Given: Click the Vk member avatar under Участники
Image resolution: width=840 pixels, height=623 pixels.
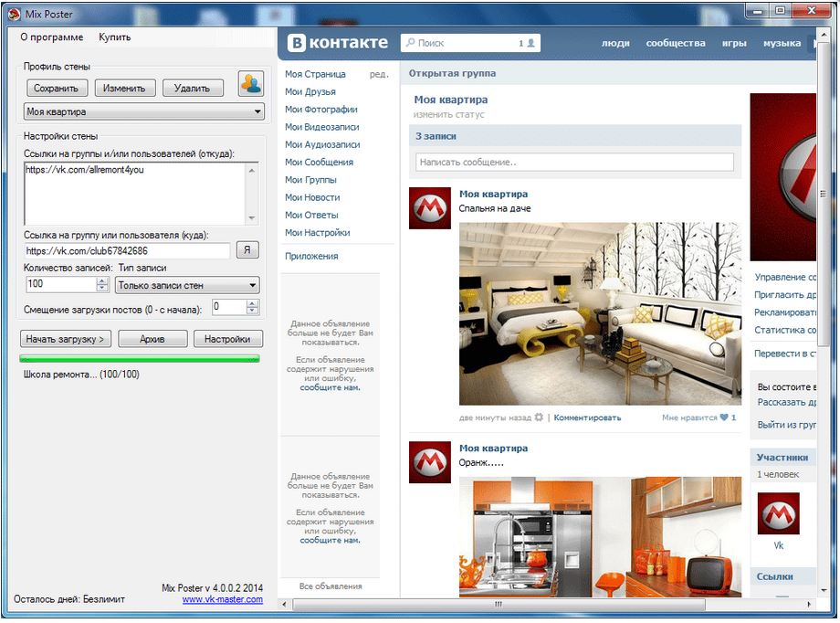Looking at the screenshot, I should [x=778, y=513].
